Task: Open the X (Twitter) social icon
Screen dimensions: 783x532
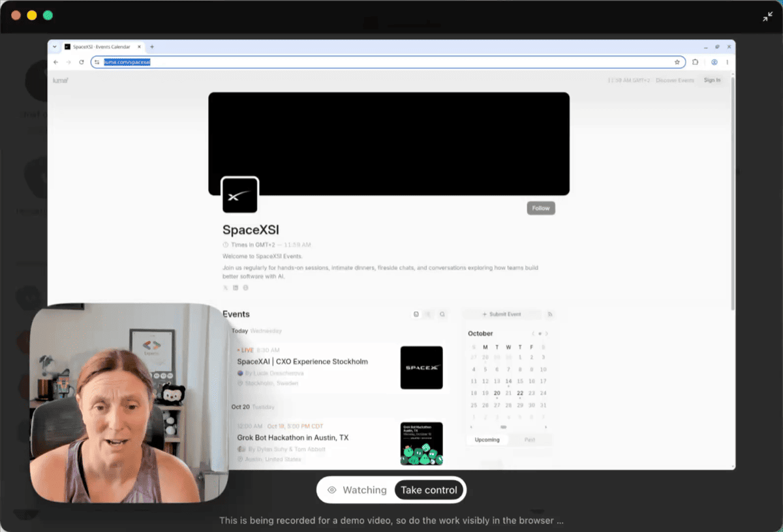Action: (226, 288)
